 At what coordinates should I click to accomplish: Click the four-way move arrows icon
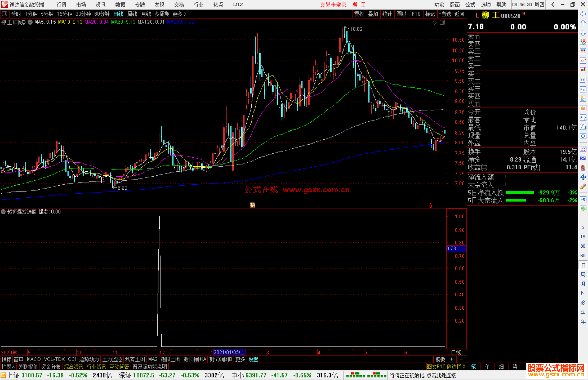[x=583, y=177]
